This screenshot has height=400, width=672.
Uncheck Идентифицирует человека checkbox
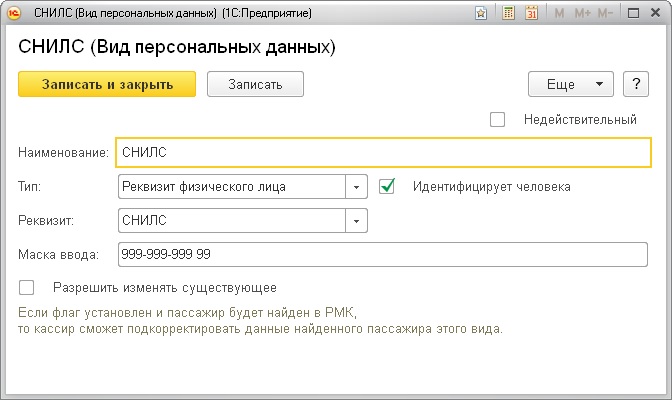click(388, 186)
